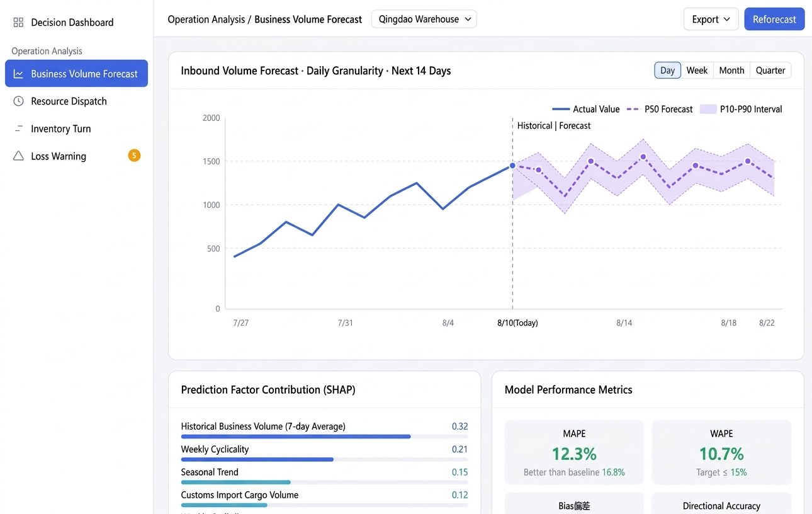
Task: Click the Operation Analysis breadcrumb link
Action: pos(206,20)
